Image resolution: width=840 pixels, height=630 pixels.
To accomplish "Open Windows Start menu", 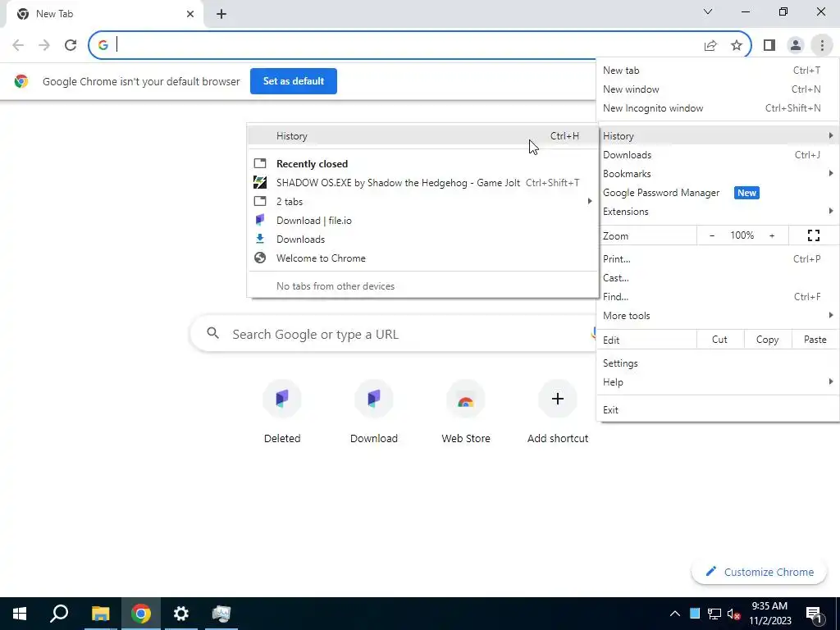I will click(x=20, y=614).
